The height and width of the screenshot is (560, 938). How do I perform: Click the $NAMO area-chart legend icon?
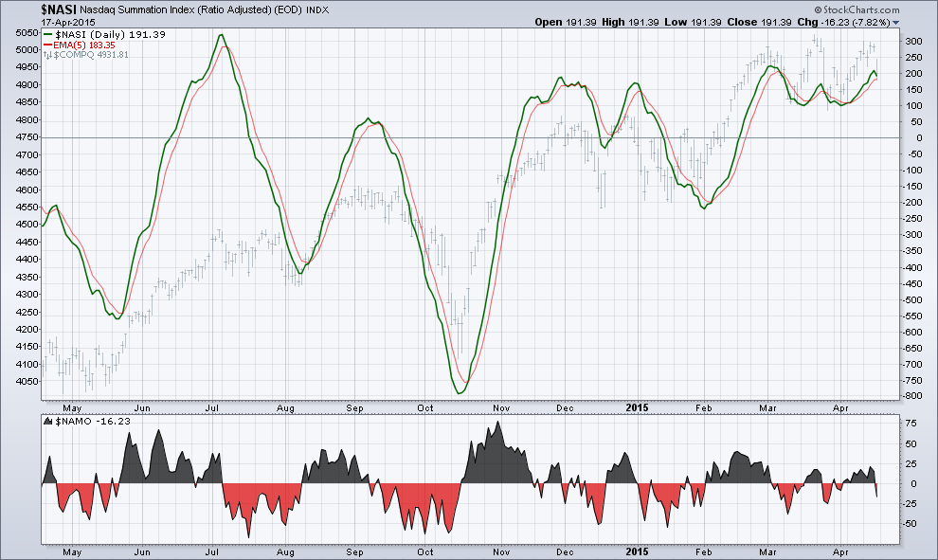pos(48,422)
